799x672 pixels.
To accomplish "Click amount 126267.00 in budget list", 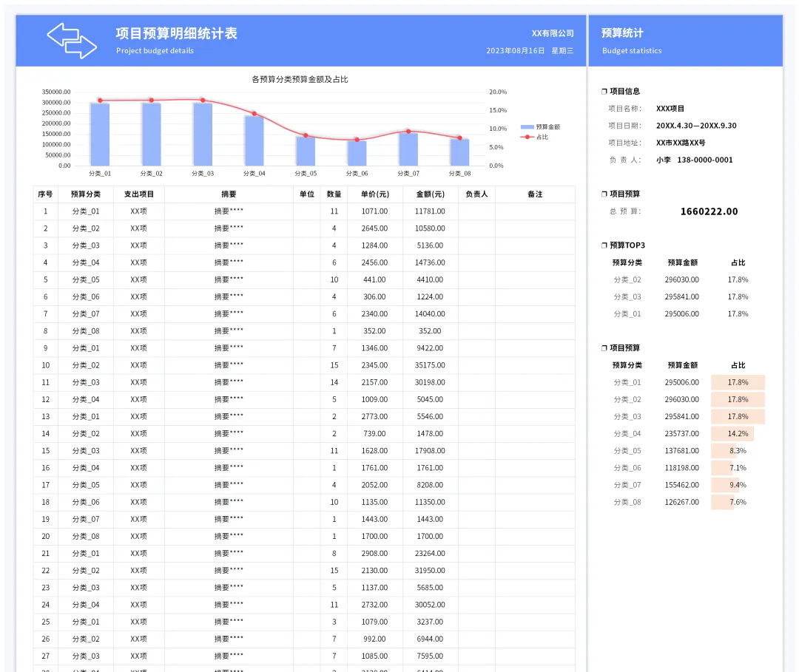I will pos(682,502).
